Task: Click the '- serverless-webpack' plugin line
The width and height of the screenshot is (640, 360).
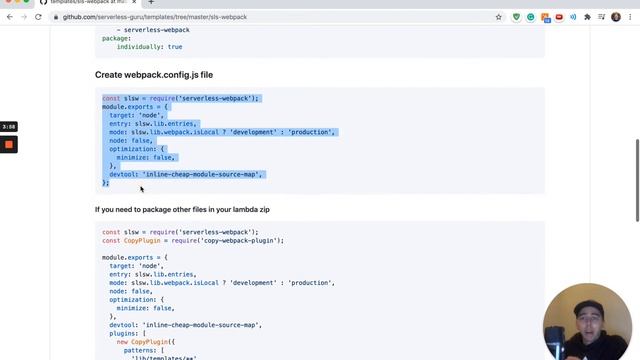Action: (153, 30)
